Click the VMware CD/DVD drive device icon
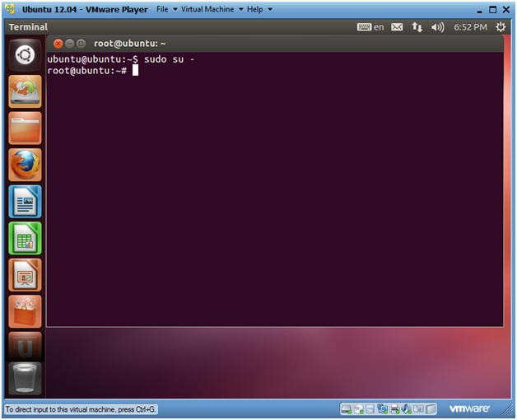This screenshot has width=517, height=420. click(x=358, y=409)
